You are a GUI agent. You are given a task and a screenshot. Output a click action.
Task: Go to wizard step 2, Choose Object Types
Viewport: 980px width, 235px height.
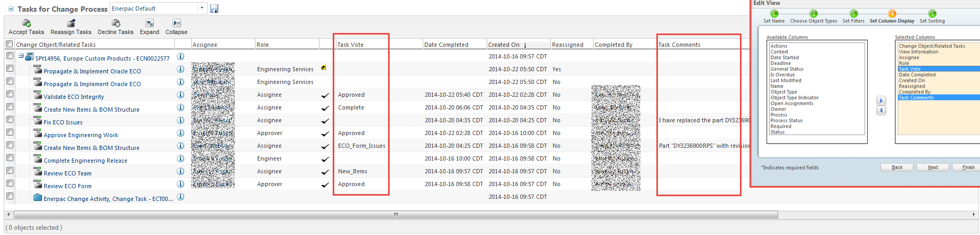(813, 14)
